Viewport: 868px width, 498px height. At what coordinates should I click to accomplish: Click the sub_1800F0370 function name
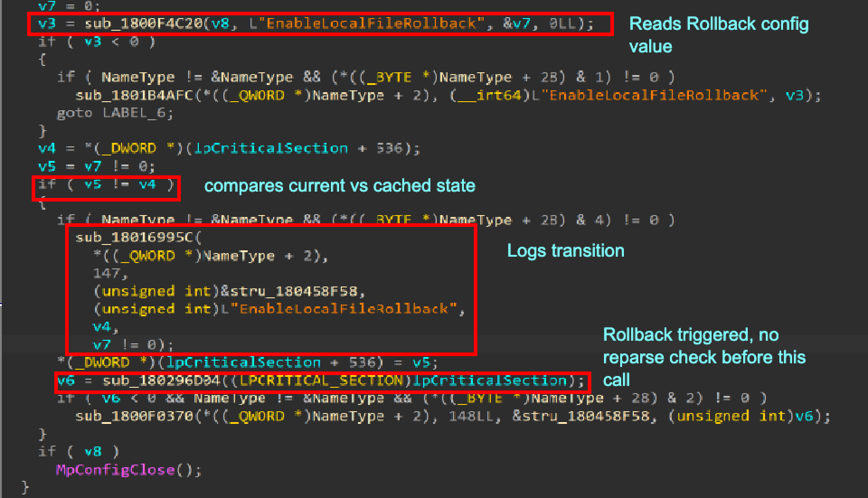click(x=134, y=416)
